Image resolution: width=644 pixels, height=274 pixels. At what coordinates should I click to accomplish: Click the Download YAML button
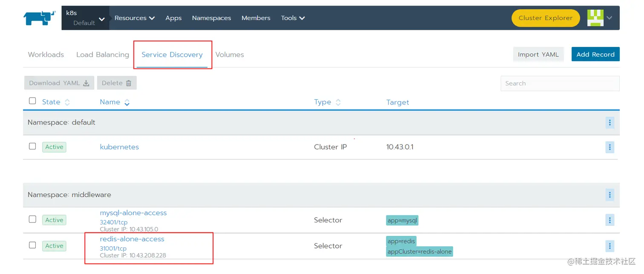59,83
